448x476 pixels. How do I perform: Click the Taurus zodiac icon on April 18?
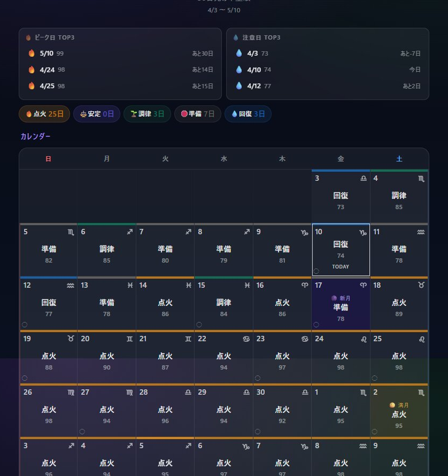[x=421, y=286]
